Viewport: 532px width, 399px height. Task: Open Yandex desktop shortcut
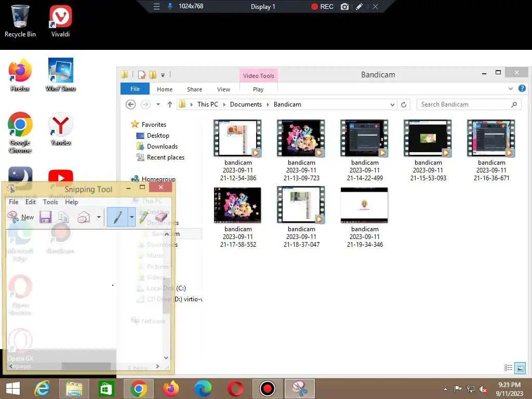pyautogui.click(x=60, y=129)
